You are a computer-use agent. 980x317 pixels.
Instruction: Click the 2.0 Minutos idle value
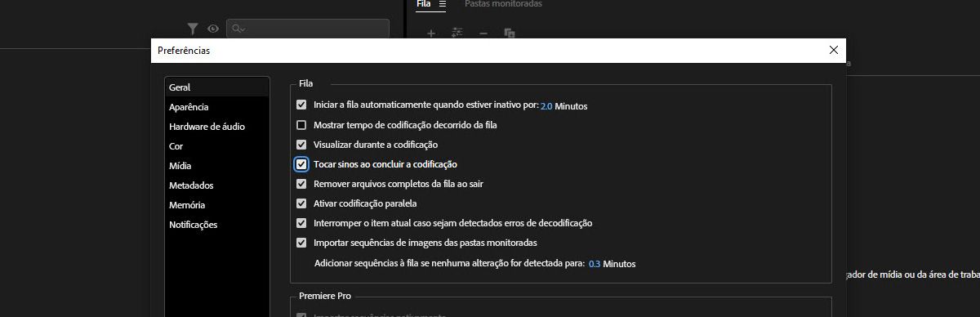click(x=547, y=106)
